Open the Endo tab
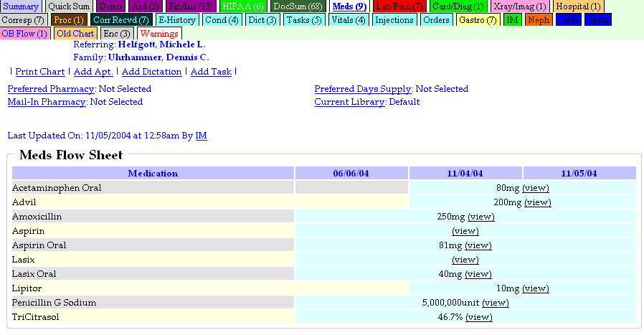Image resolution: width=644 pixels, height=335 pixels. pos(597,20)
